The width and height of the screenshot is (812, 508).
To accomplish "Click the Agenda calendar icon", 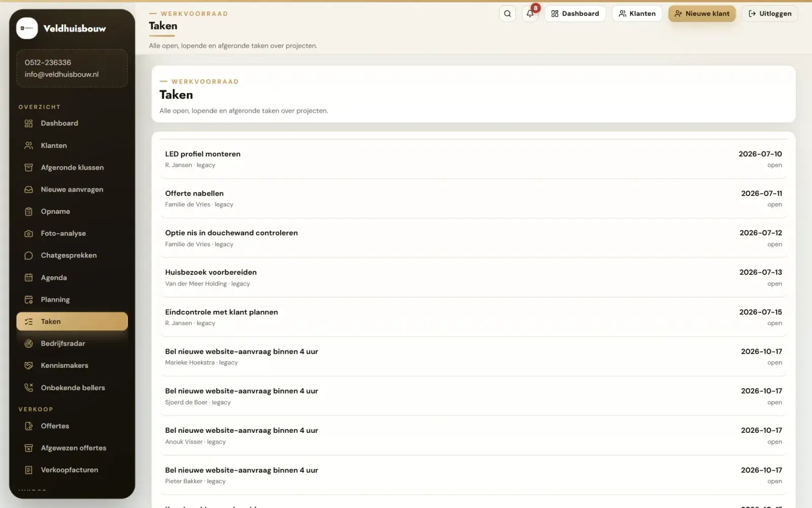I will pos(29,277).
